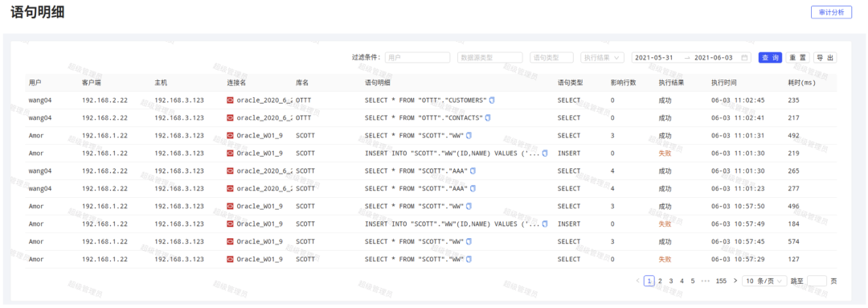Open the 10 条/页 page size dropdown
The height and width of the screenshot is (308, 868).
[x=764, y=281]
